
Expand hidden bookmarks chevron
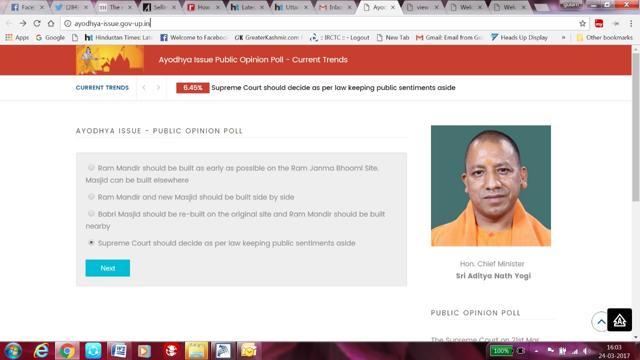click(x=564, y=38)
